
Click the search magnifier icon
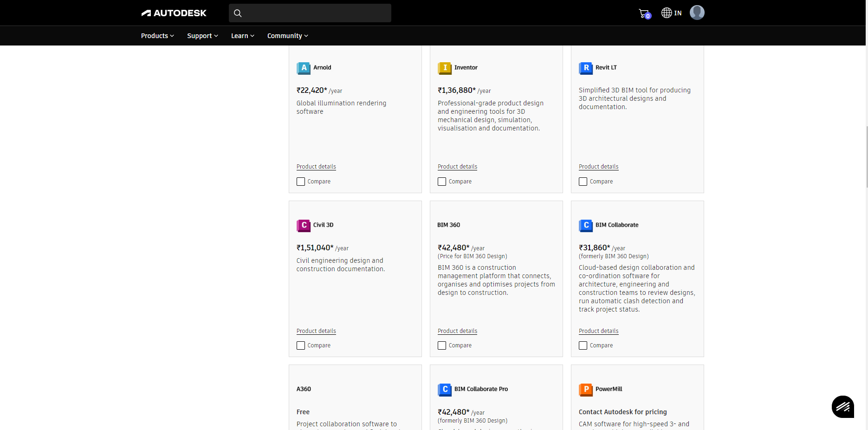pyautogui.click(x=238, y=13)
